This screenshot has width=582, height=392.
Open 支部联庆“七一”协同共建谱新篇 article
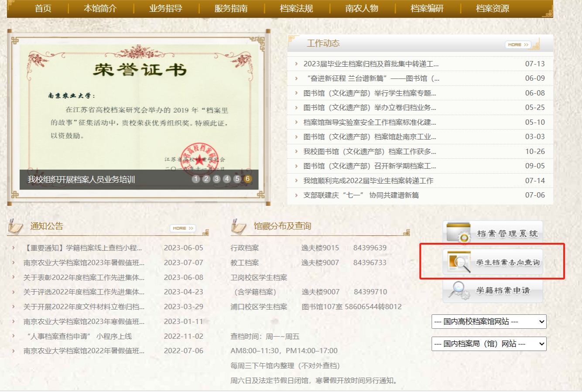tap(361, 195)
